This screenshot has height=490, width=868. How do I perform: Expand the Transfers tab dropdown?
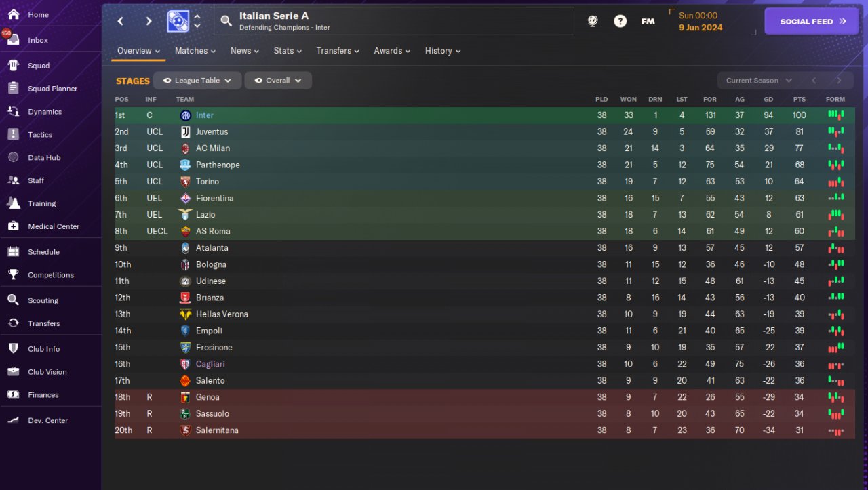tap(337, 51)
